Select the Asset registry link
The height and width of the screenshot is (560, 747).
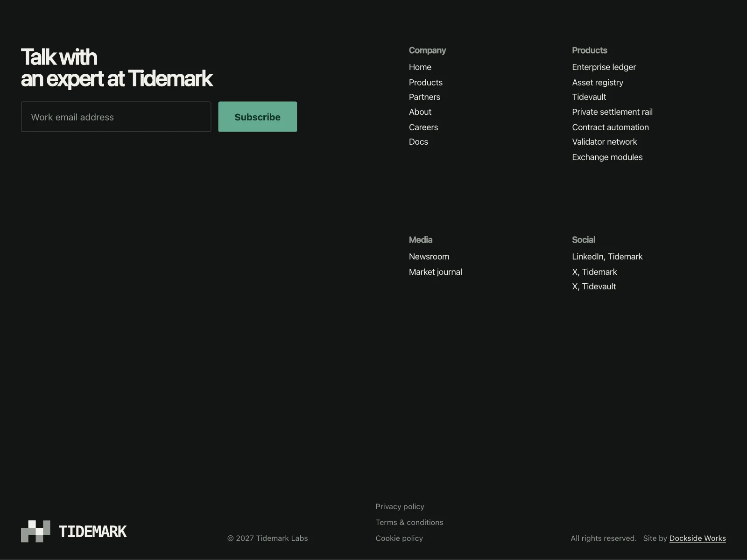click(598, 83)
